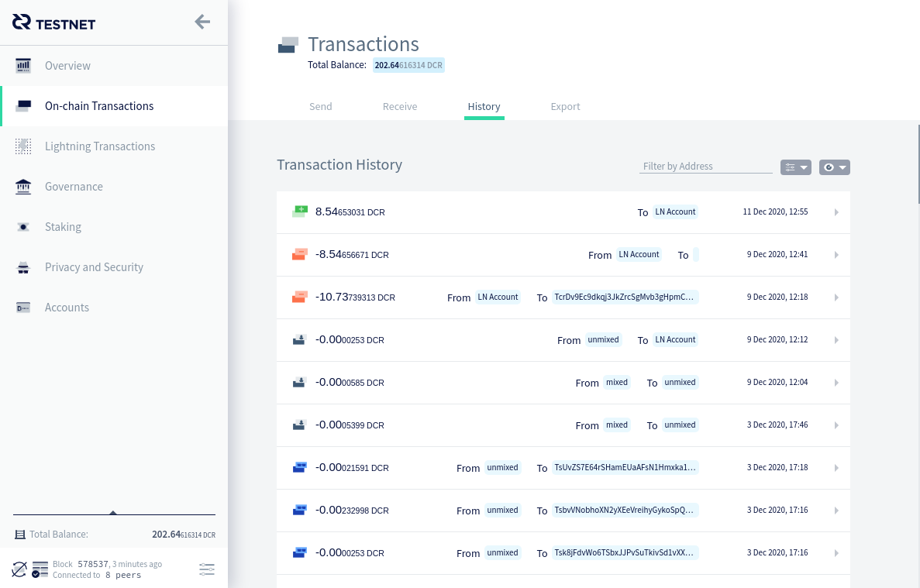Click the ticket icon for -0.00021591 DCR
Viewport: 920px width, 588px height.
click(x=300, y=468)
